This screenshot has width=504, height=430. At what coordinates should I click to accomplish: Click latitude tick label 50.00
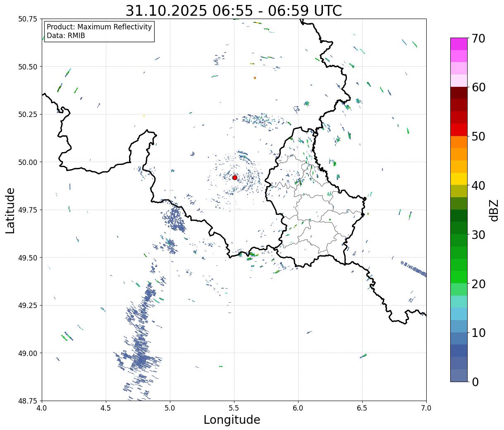point(28,162)
